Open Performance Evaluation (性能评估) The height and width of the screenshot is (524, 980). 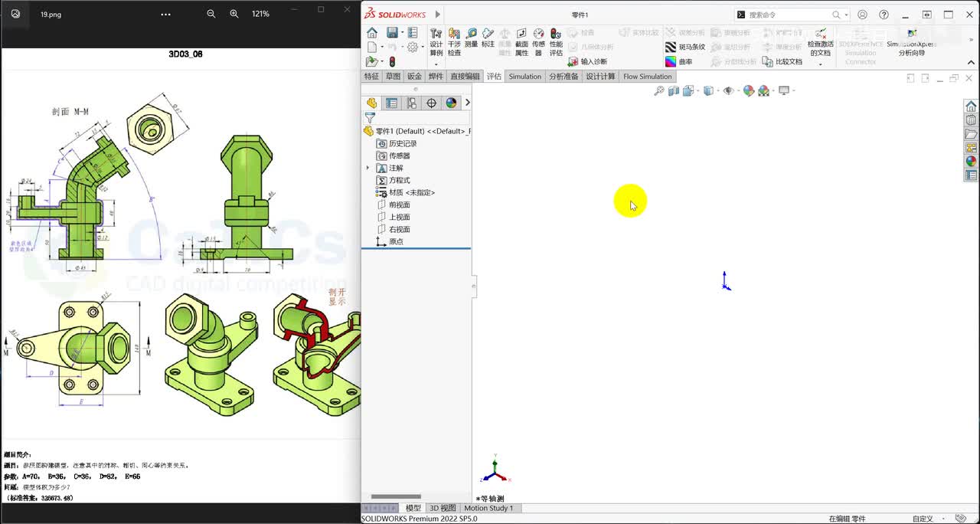pyautogui.click(x=556, y=43)
